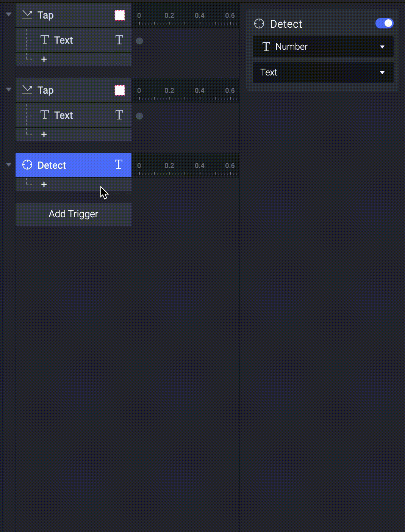Click the second Text timeline keyframe dot
Screen dimensions: 405x532
[139, 116]
